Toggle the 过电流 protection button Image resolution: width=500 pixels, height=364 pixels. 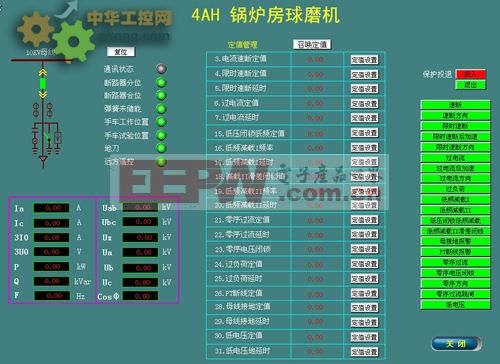[x=455, y=158]
